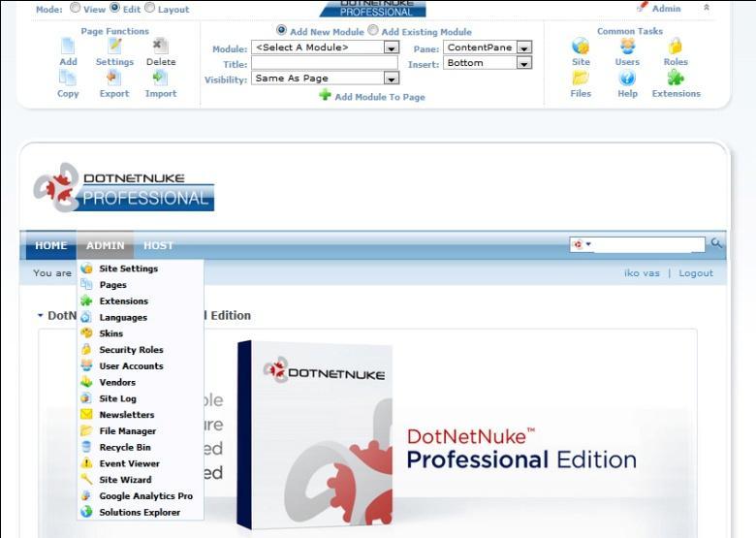Image resolution: width=756 pixels, height=538 pixels.
Task: Select User Accounts from the Admin menu
Action: pos(131,365)
